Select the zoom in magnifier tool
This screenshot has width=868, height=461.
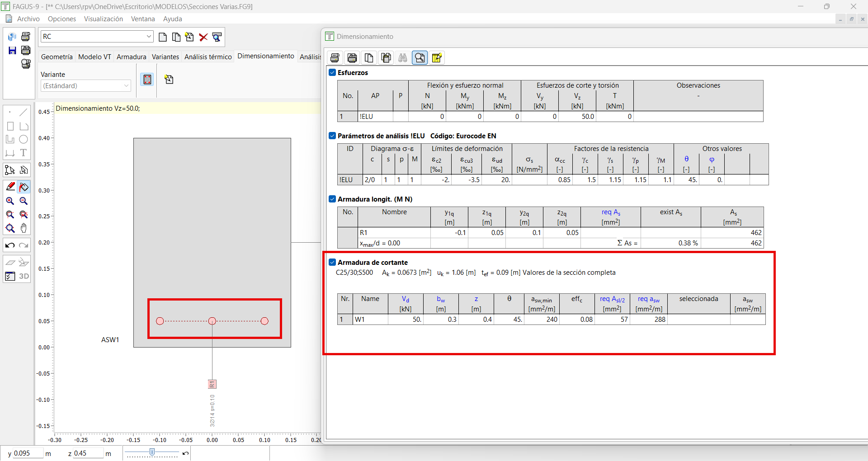[10, 201]
